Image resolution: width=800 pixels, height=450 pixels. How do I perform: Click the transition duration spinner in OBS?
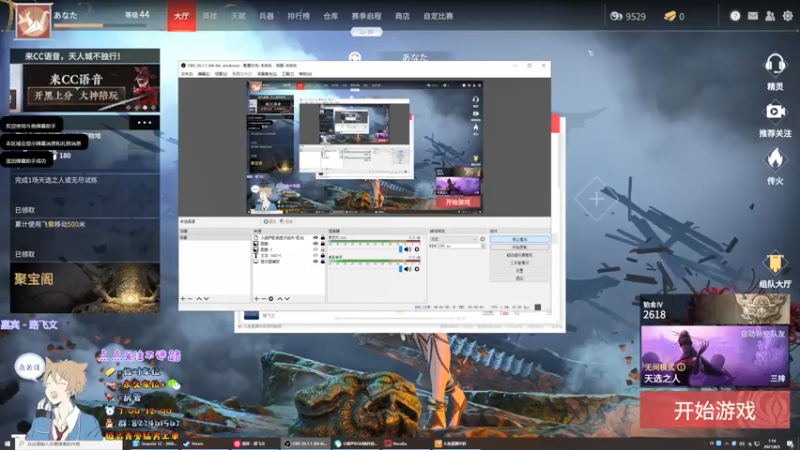point(483,246)
